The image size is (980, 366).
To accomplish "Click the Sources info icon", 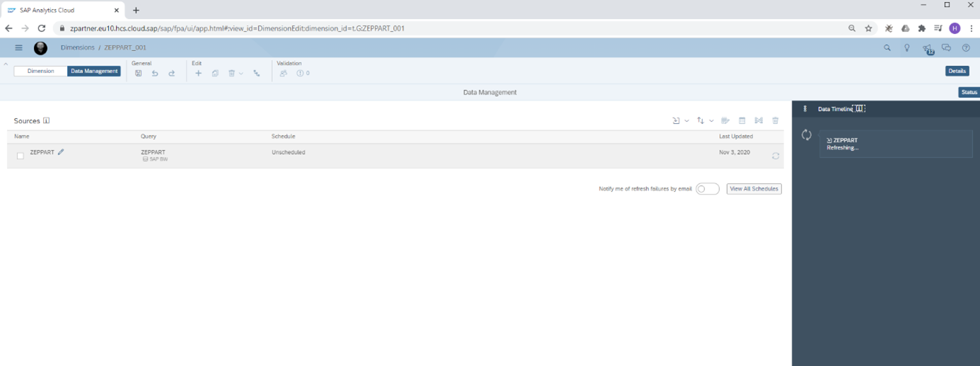I will (x=47, y=120).
